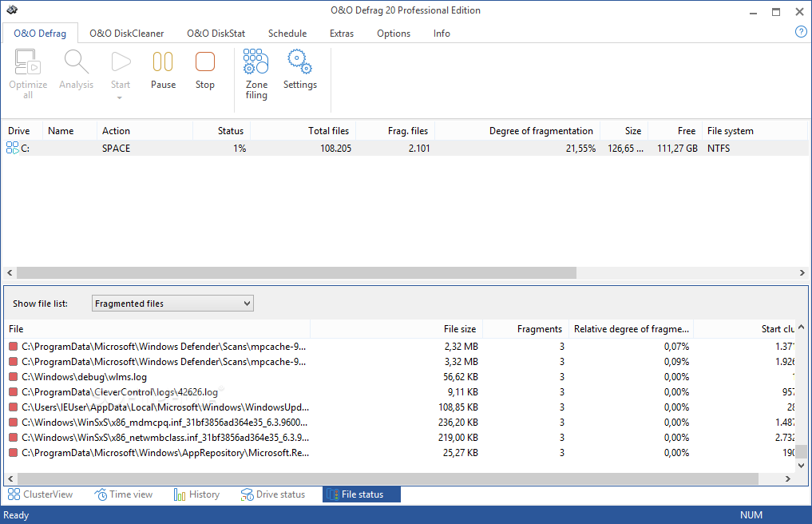This screenshot has height=524, width=812.
Task: Click the 0,09% relative fragmentation value
Action: click(676, 362)
